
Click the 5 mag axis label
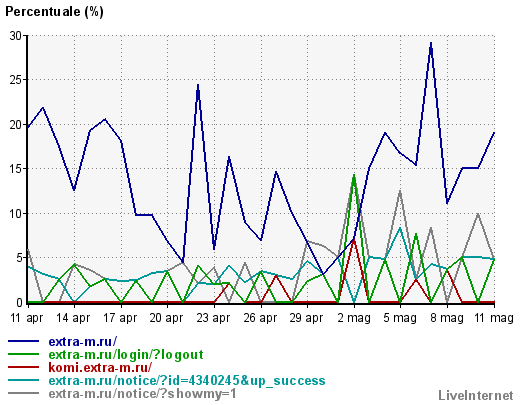[400, 318]
